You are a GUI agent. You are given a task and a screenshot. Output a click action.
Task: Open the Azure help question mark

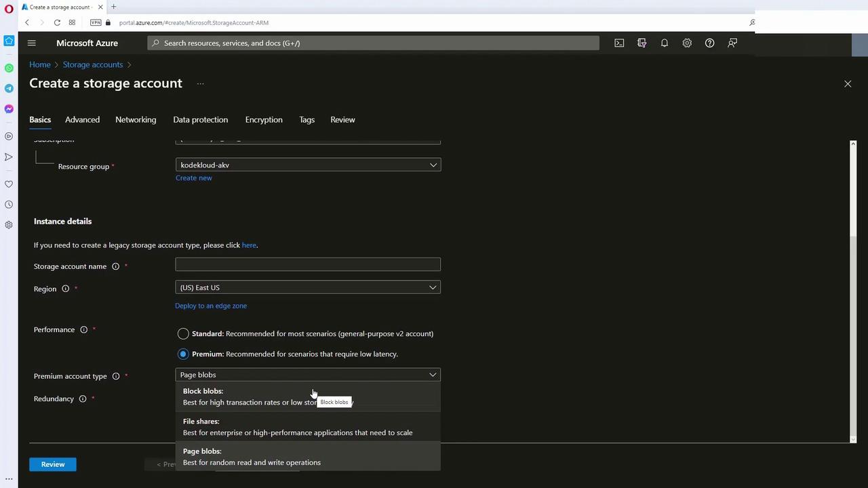click(x=709, y=43)
